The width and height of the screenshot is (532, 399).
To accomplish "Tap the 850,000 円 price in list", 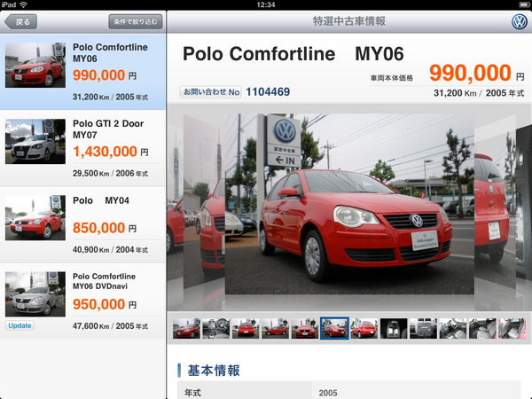I will coord(105,228).
